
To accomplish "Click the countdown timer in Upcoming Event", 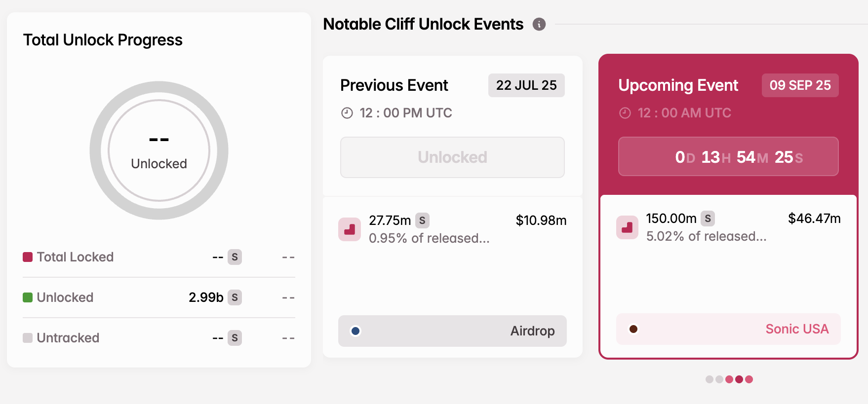I will pyautogui.click(x=728, y=156).
